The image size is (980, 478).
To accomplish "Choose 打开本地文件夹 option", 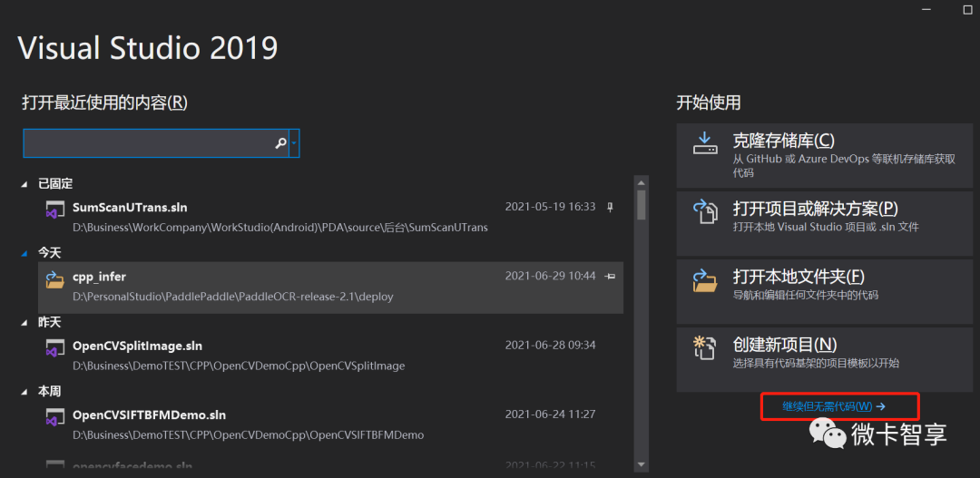I will [x=824, y=292].
